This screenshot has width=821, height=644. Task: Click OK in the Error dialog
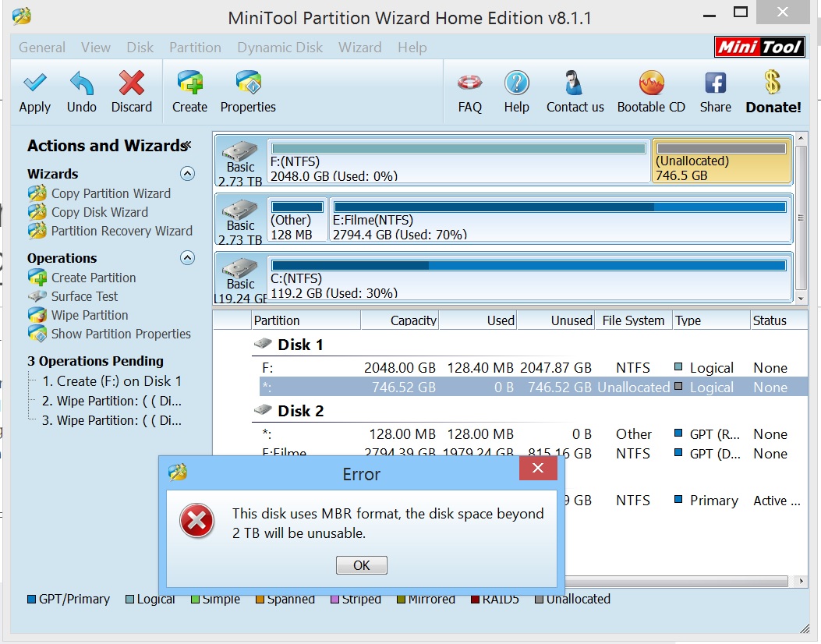[361, 565]
